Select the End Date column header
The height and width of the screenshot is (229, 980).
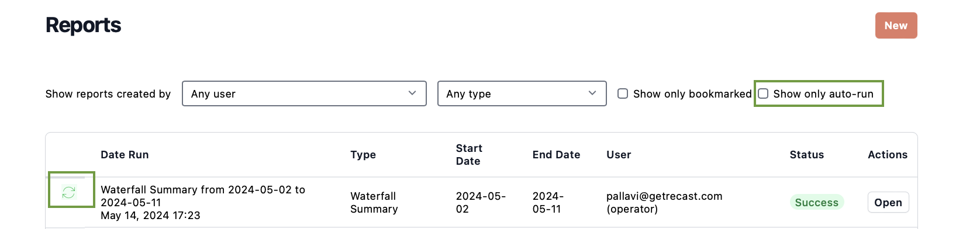click(556, 155)
